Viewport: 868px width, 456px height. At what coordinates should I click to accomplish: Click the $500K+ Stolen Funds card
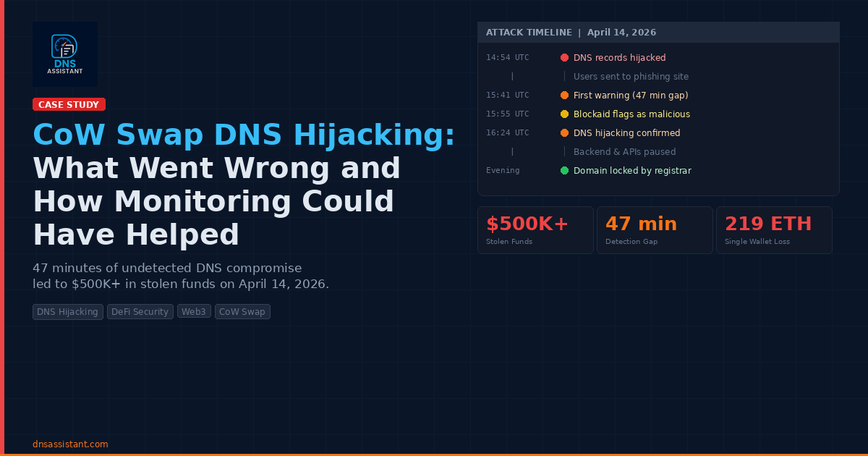(535, 230)
